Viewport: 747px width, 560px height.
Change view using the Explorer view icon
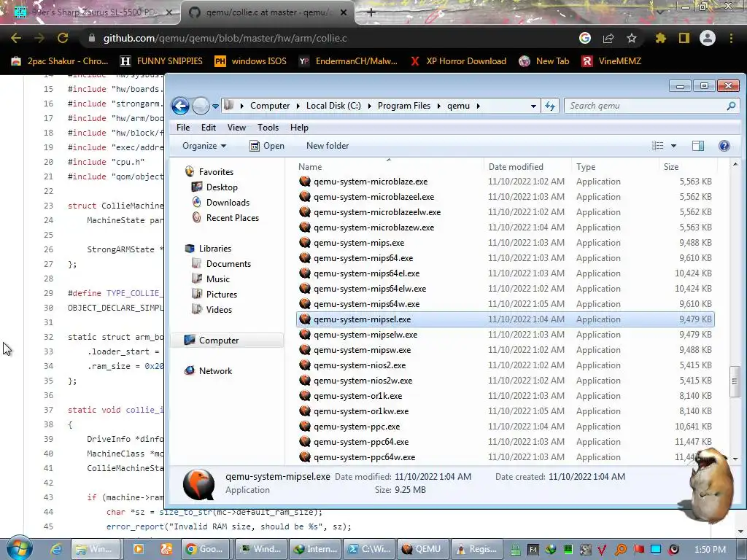pos(658,146)
